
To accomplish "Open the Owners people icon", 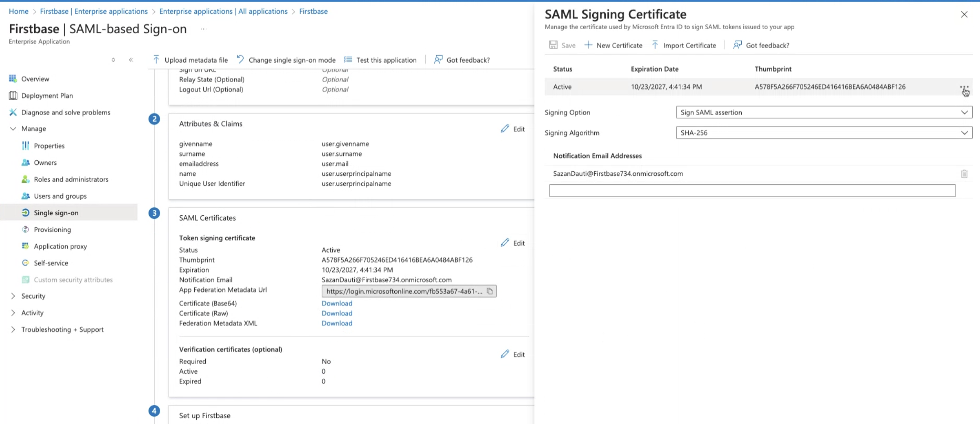I will click(25, 162).
